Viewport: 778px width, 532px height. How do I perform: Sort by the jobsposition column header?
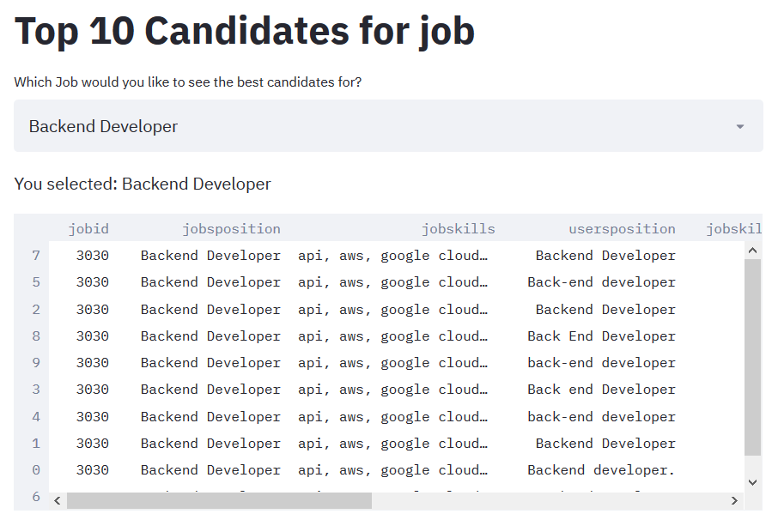pyautogui.click(x=231, y=228)
